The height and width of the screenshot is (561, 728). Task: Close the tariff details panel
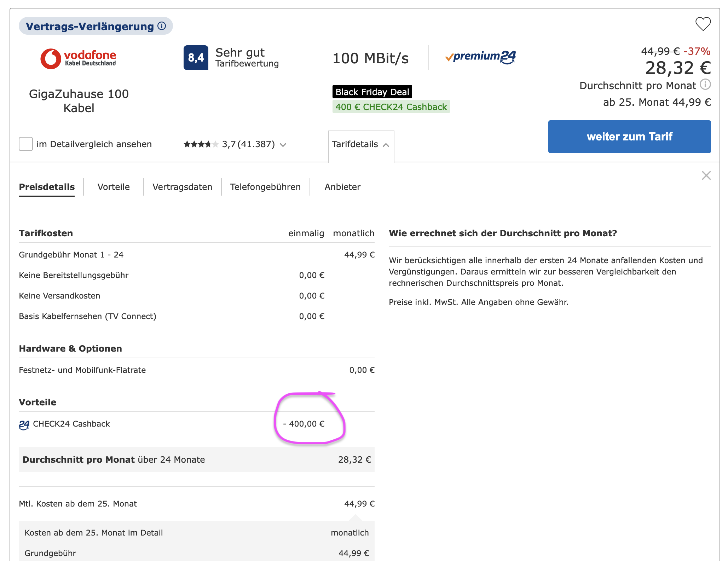[706, 175]
